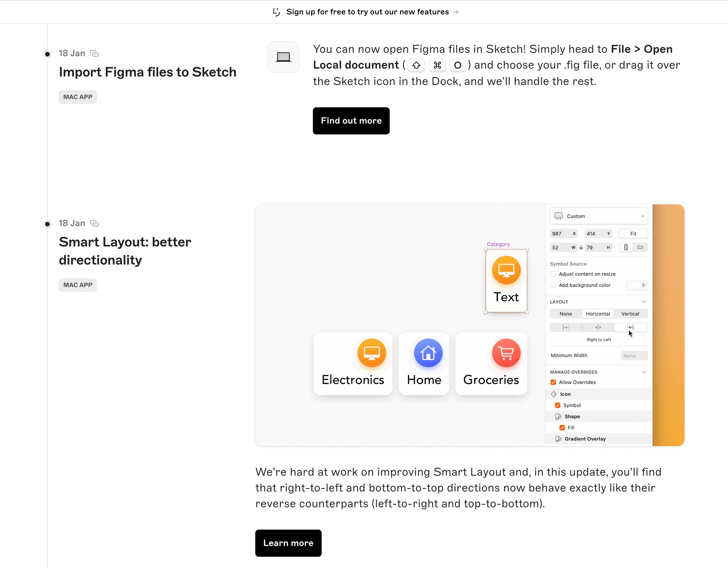Image resolution: width=728 pixels, height=568 pixels.
Task: Collapse the LAYOUT section
Action: coord(644,302)
